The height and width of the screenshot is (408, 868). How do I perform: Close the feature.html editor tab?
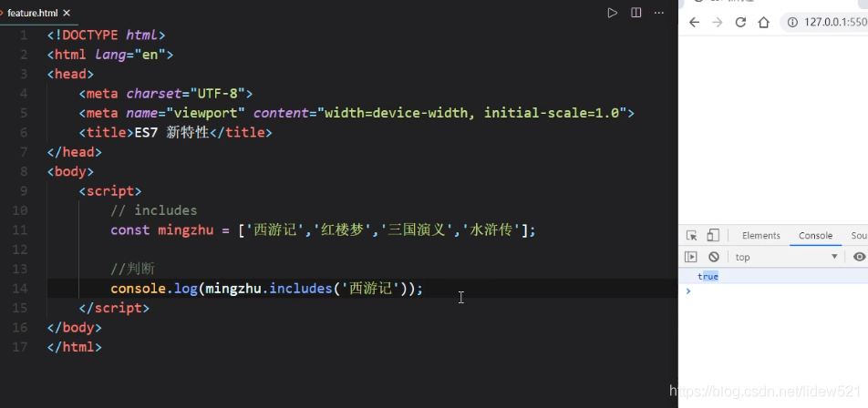(x=67, y=13)
